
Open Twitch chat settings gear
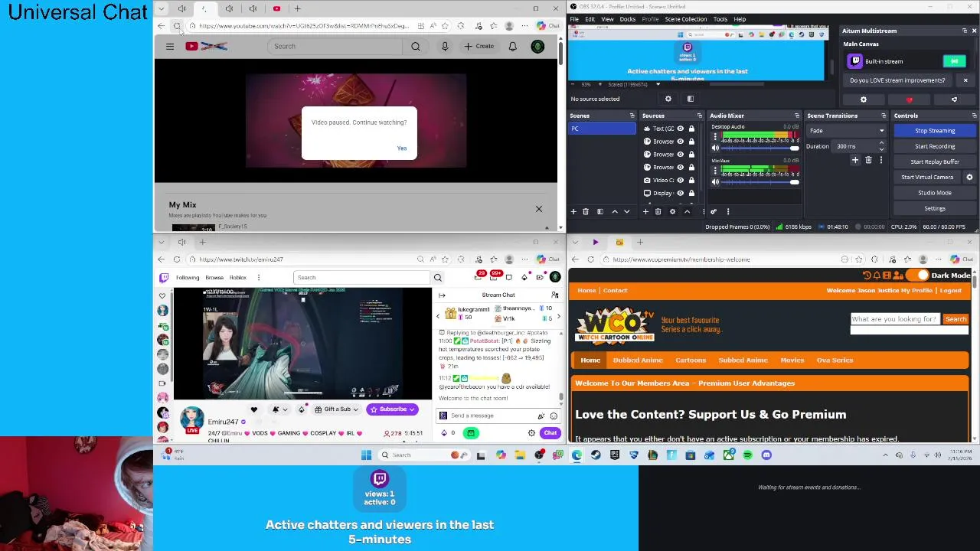531,433
